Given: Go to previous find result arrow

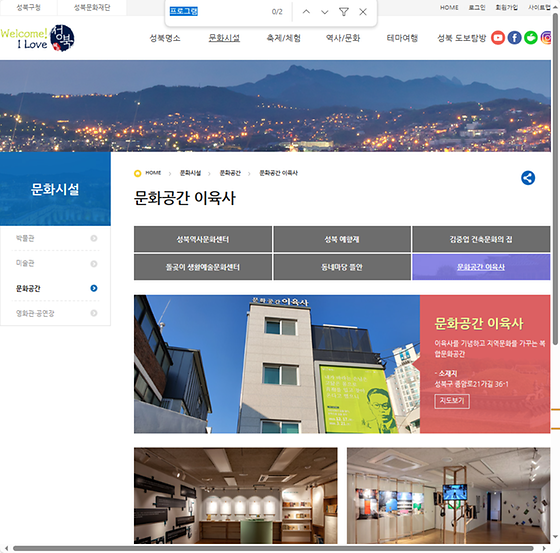Looking at the screenshot, I should (x=306, y=12).
